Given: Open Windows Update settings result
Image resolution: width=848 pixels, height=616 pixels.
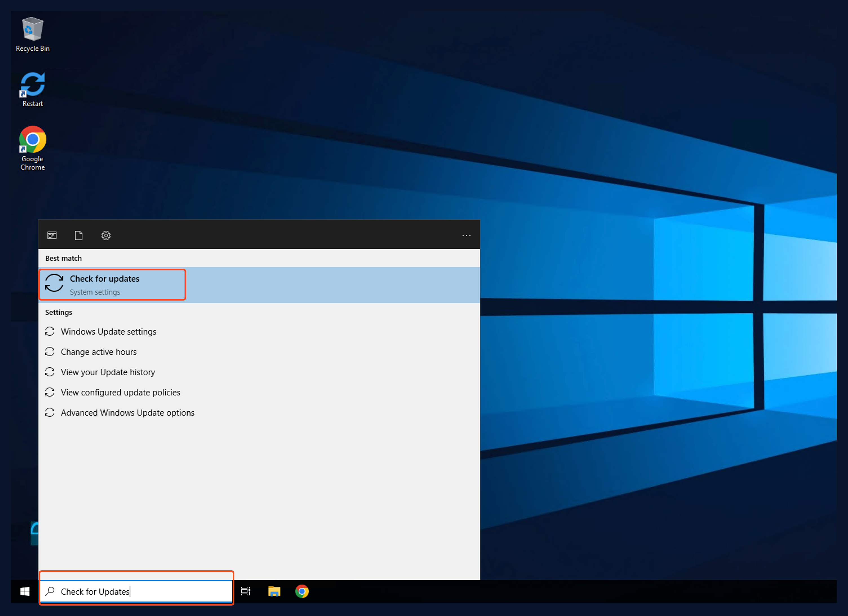Looking at the screenshot, I should click(x=108, y=332).
